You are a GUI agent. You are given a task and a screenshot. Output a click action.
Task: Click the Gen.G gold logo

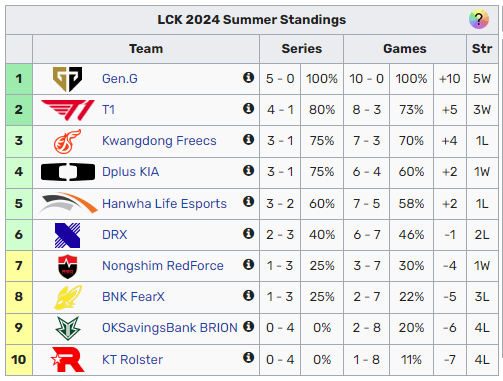68,79
